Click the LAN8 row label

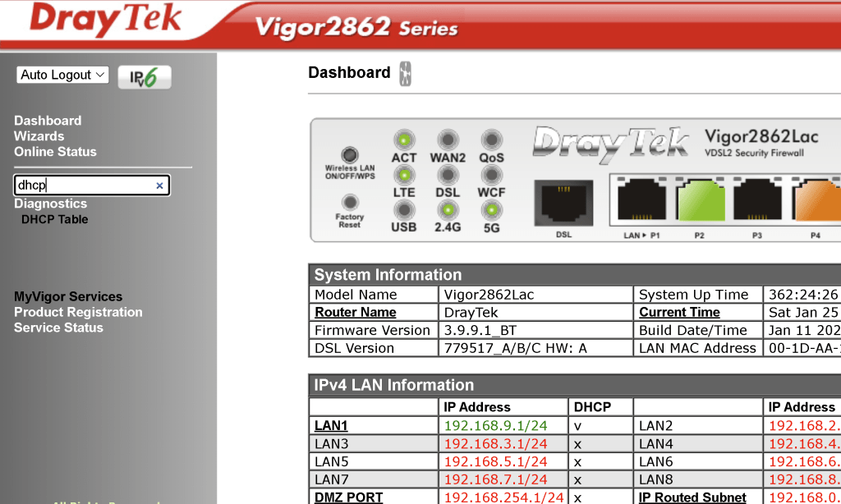(655, 479)
